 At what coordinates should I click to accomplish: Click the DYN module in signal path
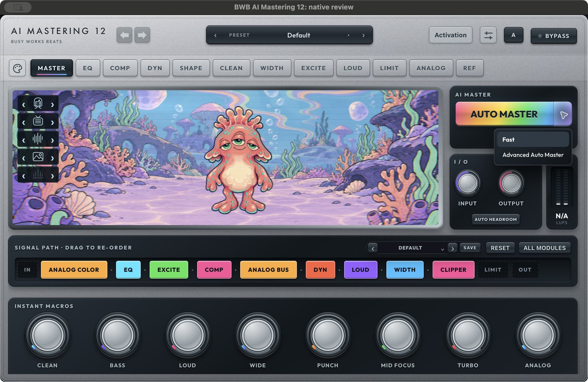pyautogui.click(x=321, y=270)
